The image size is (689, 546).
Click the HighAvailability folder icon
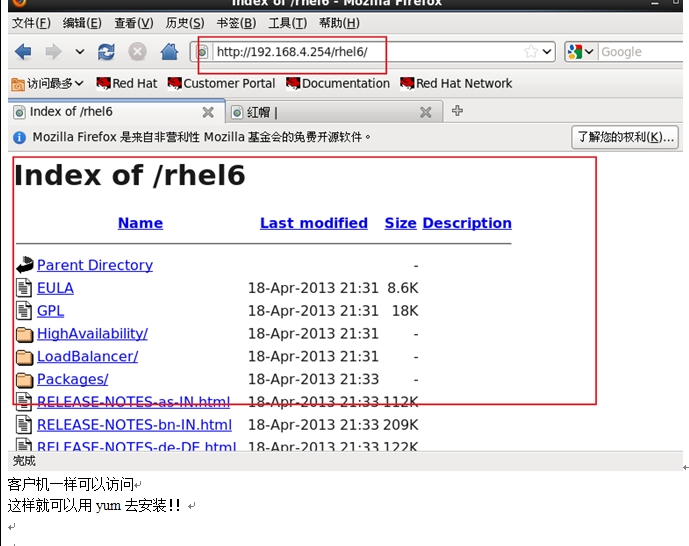tap(25, 334)
